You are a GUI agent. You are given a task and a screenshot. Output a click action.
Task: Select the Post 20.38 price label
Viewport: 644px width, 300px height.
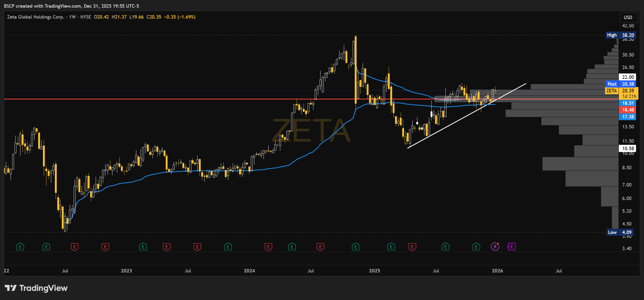point(621,84)
